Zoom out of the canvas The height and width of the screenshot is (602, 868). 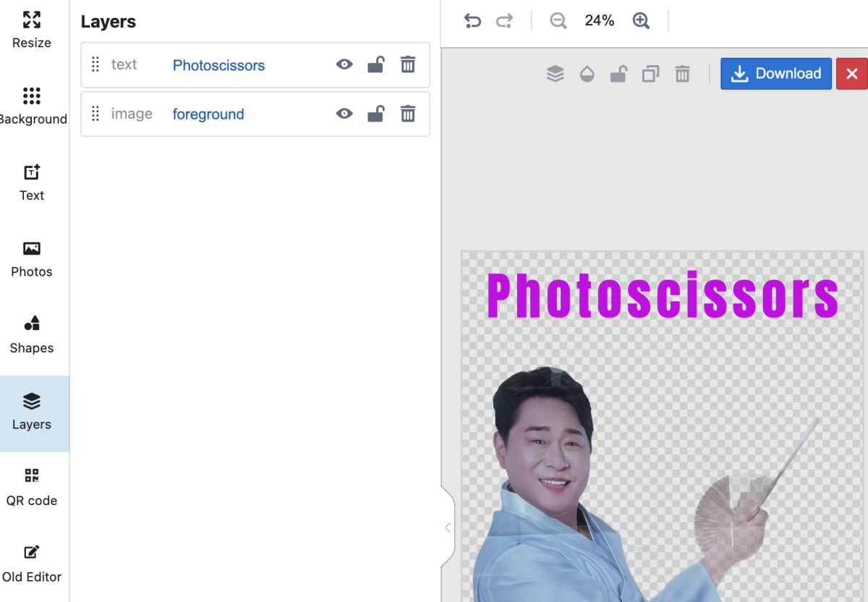click(x=558, y=21)
